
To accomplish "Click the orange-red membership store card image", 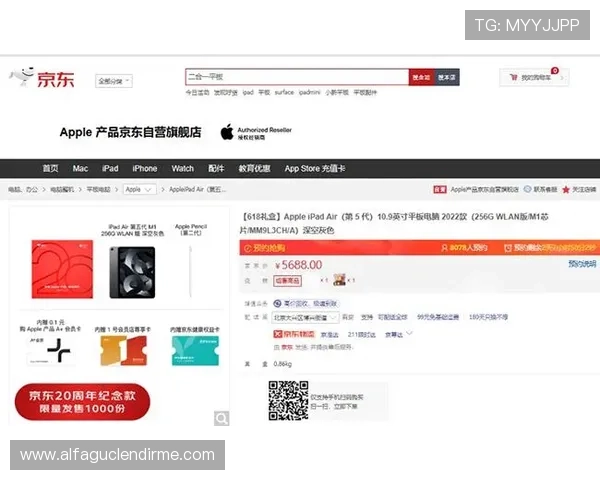I will (x=123, y=351).
